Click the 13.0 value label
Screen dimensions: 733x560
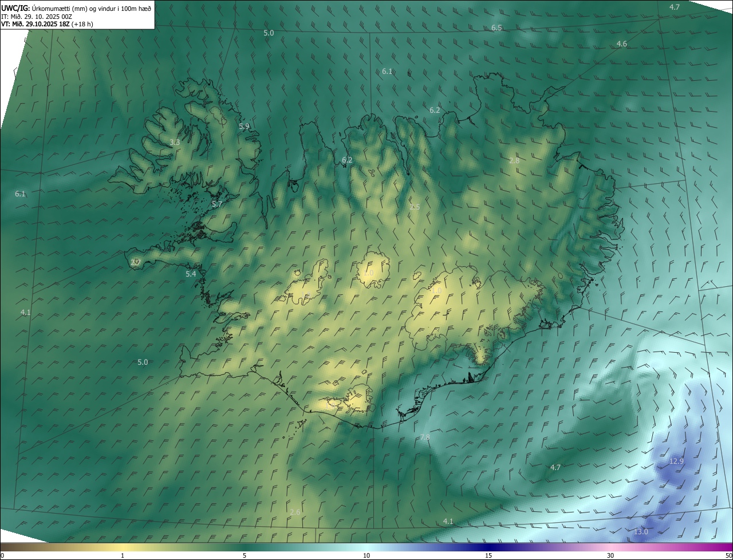click(x=641, y=532)
